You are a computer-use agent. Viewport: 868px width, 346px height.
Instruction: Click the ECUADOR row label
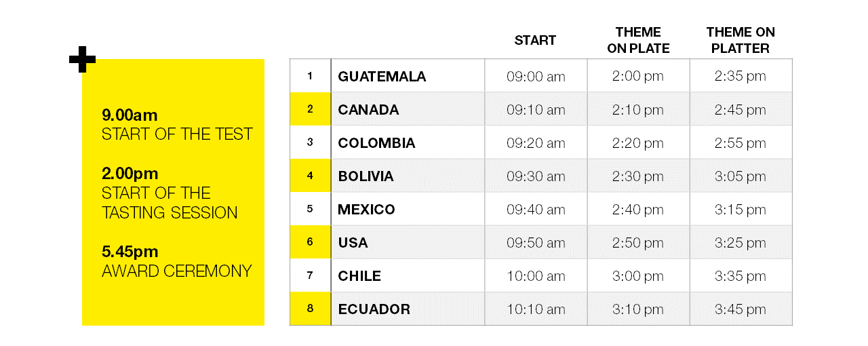[374, 309]
